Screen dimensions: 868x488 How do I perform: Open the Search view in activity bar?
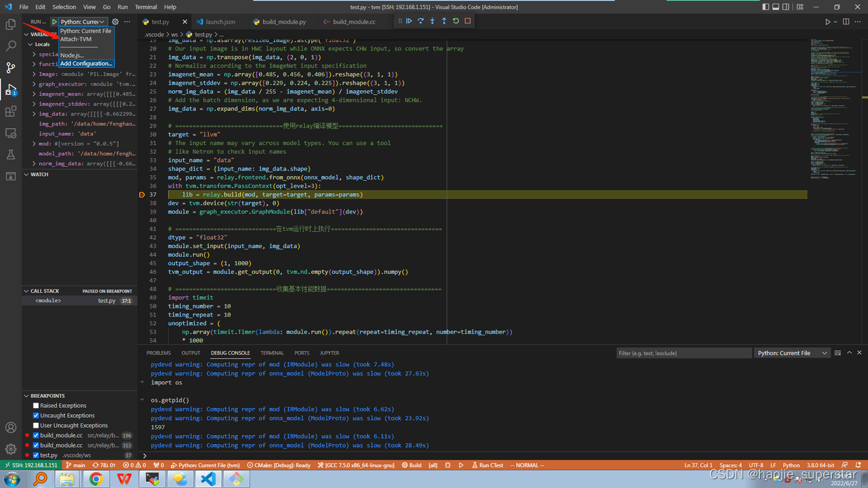click(11, 46)
